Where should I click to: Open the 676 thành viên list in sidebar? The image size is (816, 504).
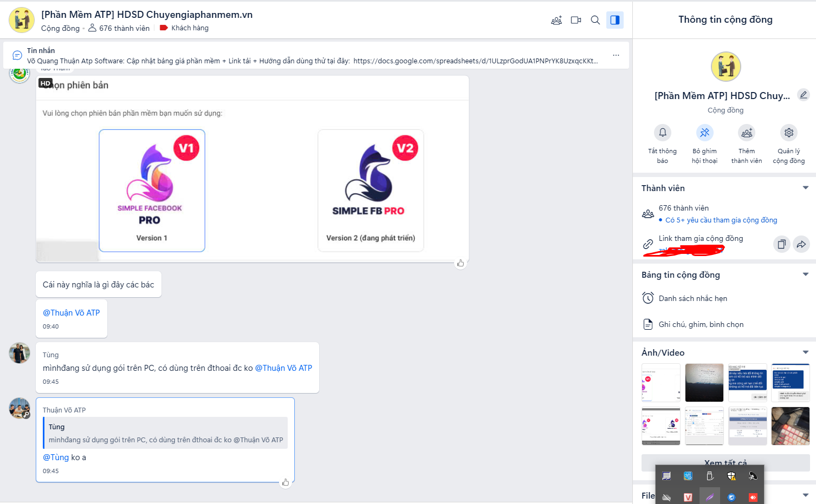click(684, 208)
